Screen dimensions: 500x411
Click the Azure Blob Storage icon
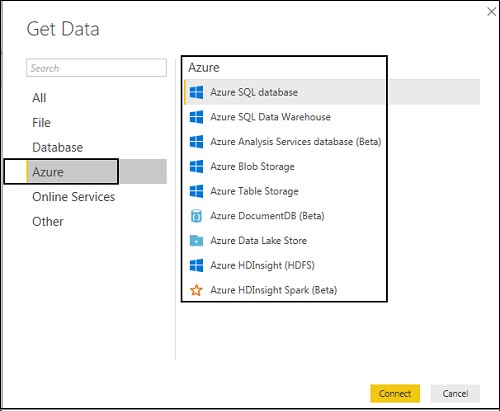(196, 166)
